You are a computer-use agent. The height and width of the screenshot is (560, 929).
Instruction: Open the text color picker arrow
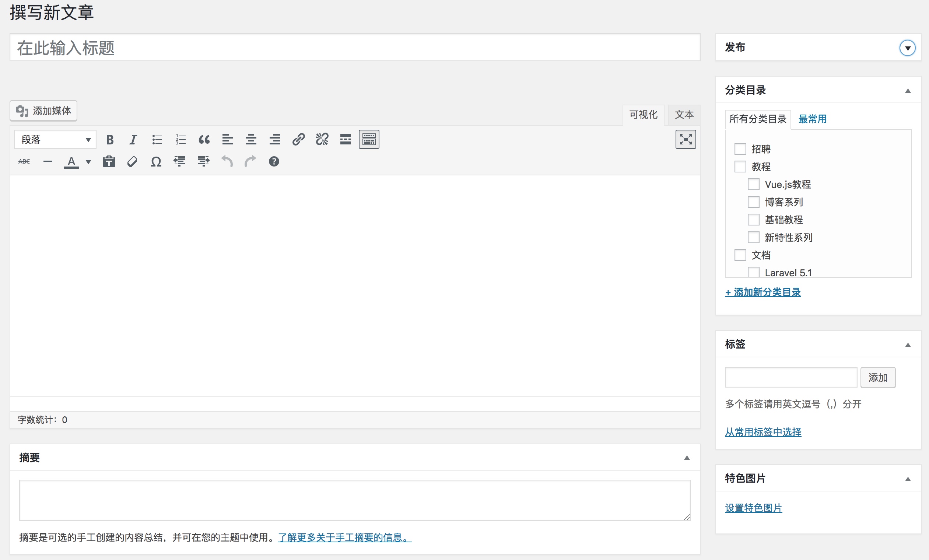[x=88, y=162]
